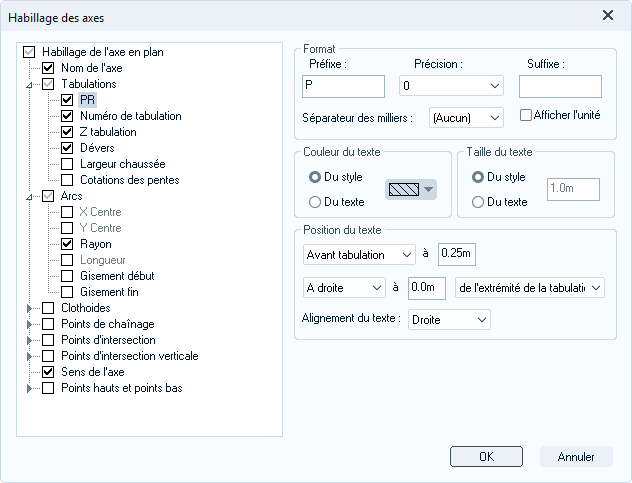This screenshot has width=632, height=483.
Task: Collapse the Arcs tree node
Action: coord(29,197)
